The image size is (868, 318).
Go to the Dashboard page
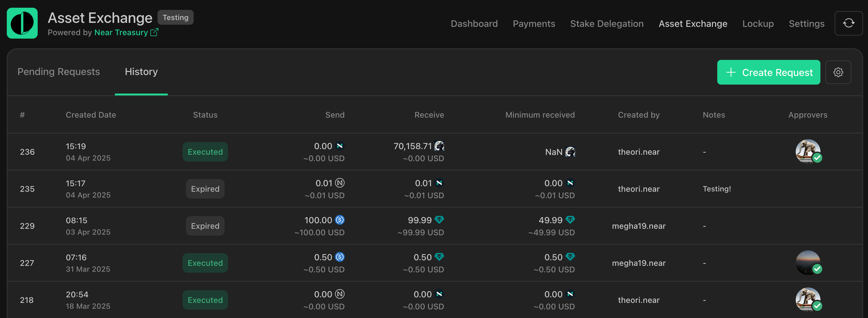(x=474, y=23)
